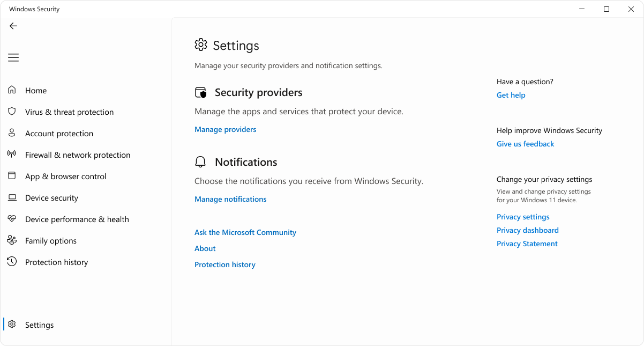Open the hamburger navigation menu
The image size is (644, 346).
point(13,57)
